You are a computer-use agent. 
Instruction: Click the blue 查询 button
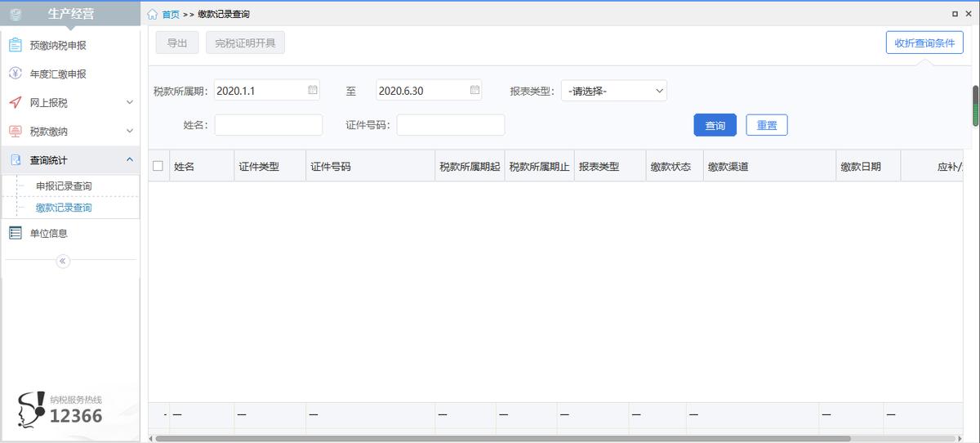[715, 125]
